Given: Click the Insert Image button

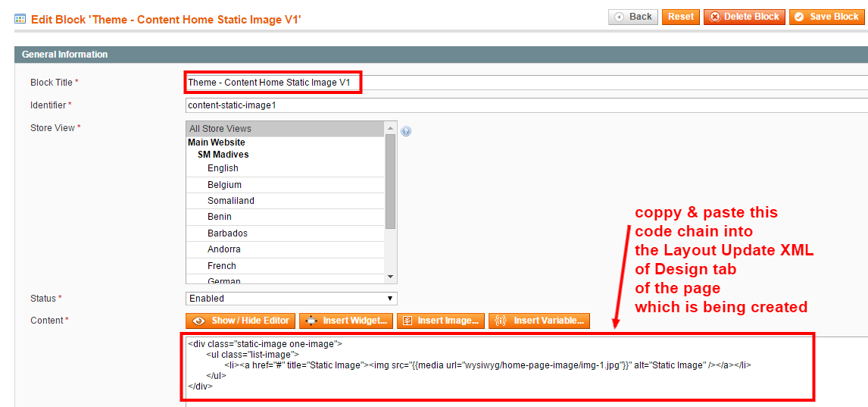Looking at the screenshot, I should (441, 321).
